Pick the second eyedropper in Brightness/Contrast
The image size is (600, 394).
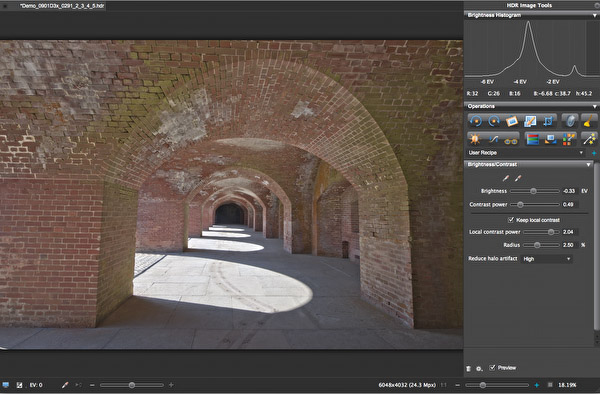click(518, 178)
